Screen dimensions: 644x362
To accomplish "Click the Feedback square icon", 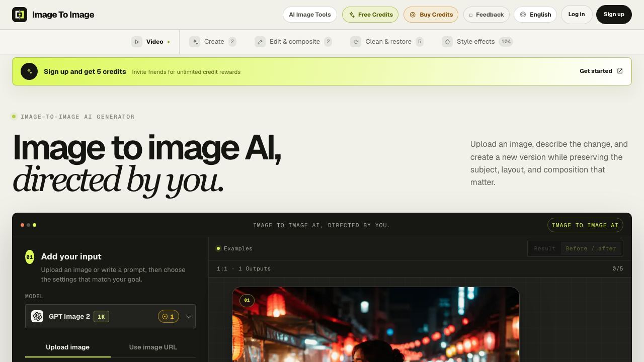I will click(471, 15).
